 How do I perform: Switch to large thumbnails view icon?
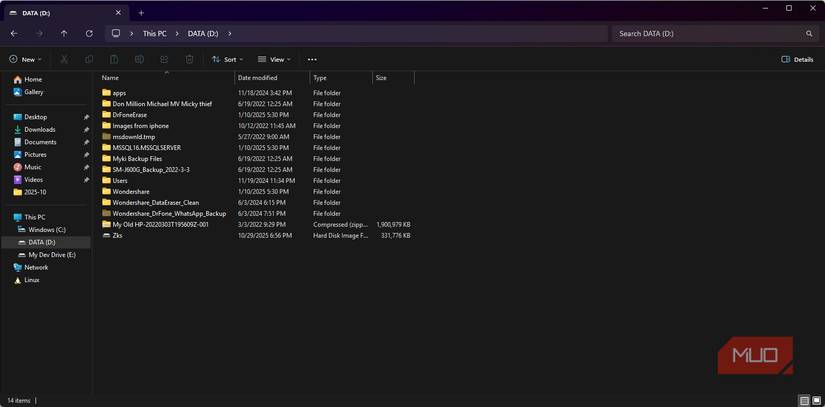816,401
